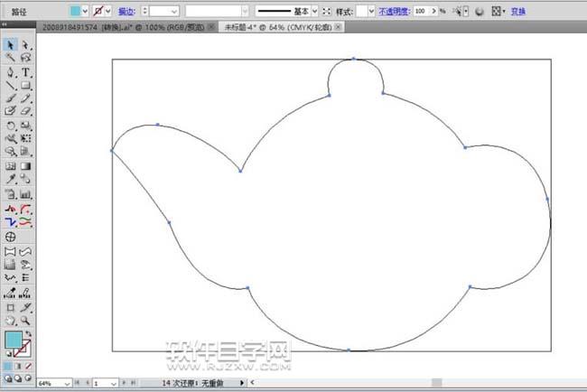587x392 pixels.
Task: Click the fill color swatch in control bar
Action: 75,11
